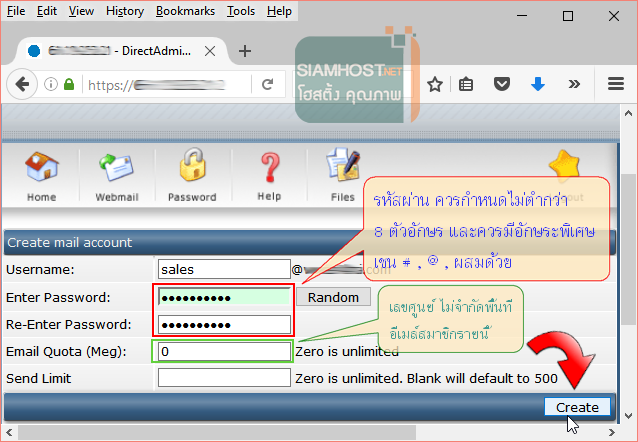Click the Create button
Viewport: 638px width, 442px height.
[577, 407]
